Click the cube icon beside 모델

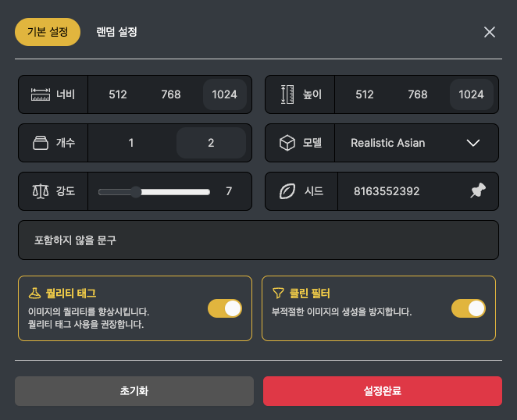pyautogui.click(x=287, y=143)
